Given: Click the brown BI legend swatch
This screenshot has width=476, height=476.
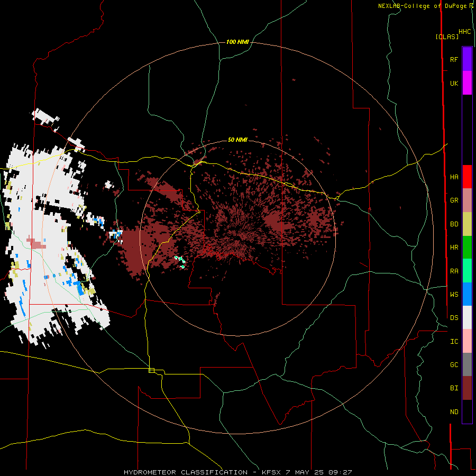Looking at the screenshot, I should tap(467, 388).
